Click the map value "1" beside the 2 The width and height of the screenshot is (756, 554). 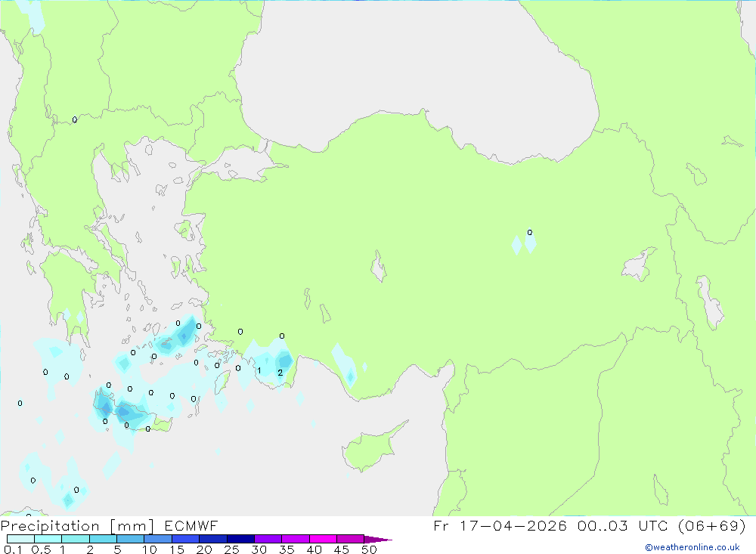(x=259, y=371)
